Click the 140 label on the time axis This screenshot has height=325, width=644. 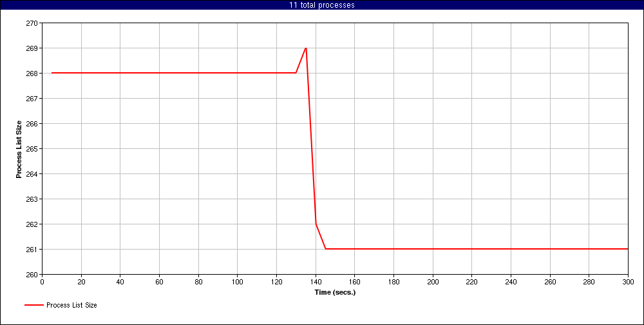316,282
